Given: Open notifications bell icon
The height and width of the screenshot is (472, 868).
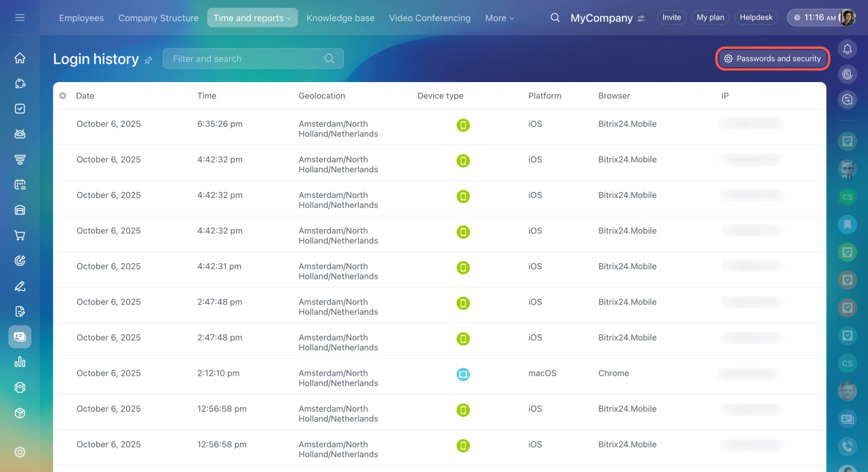Looking at the screenshot, I should pyautogui.click(x=847, y=49).
